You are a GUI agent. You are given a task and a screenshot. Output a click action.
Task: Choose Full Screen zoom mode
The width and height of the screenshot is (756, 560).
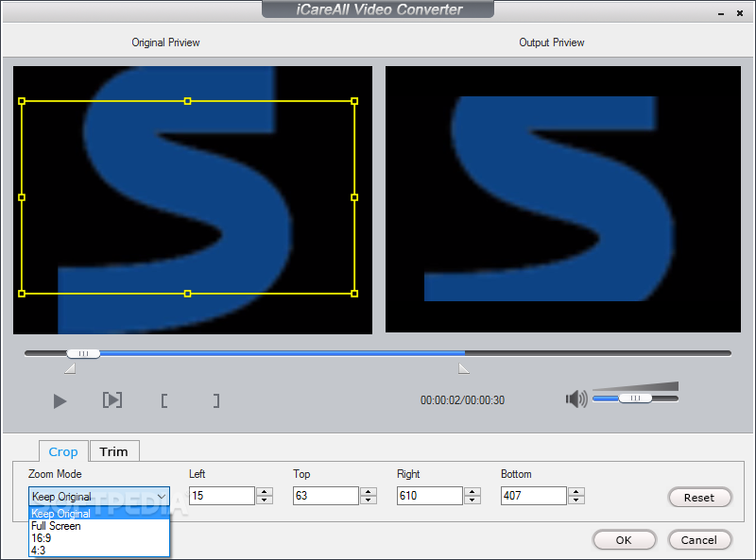click(x=99, y=526)
